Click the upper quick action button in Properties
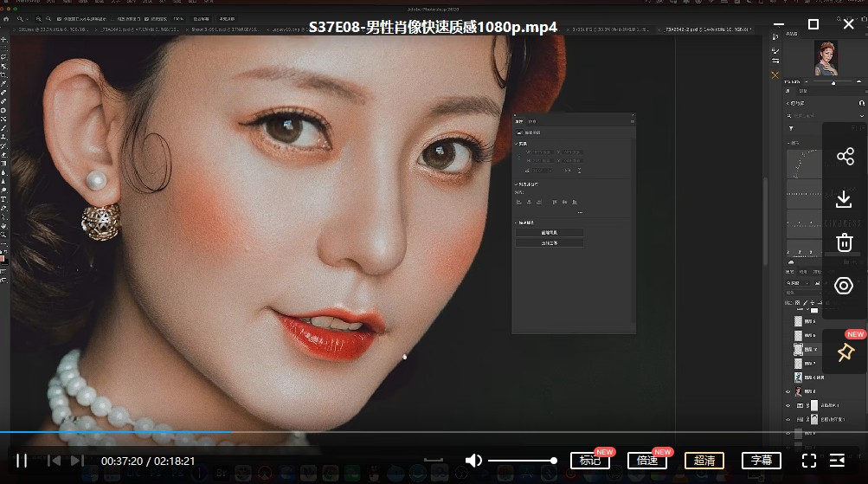The width and height of the screenshot is (868, 484). (550, 233)
